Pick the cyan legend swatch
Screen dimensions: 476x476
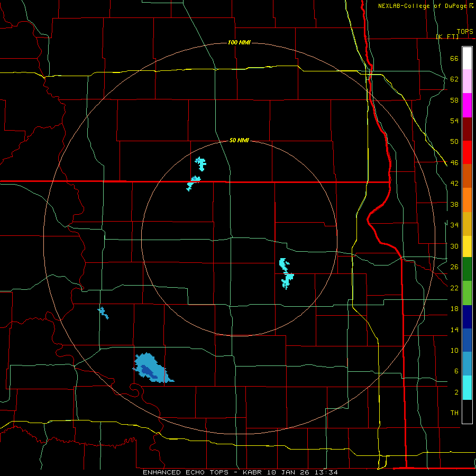click(467, 388)
